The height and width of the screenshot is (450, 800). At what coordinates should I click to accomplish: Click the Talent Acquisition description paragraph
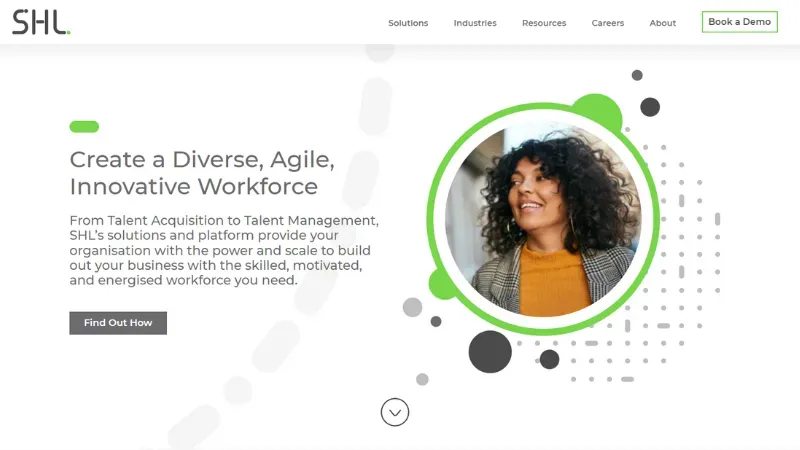(x=224, y=250)
